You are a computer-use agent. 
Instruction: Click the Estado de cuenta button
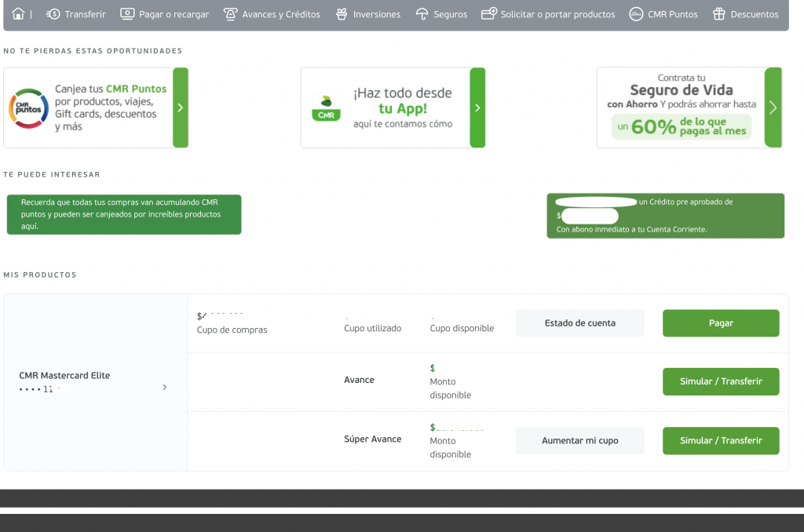pyautogui.click(x=580, y=323)
